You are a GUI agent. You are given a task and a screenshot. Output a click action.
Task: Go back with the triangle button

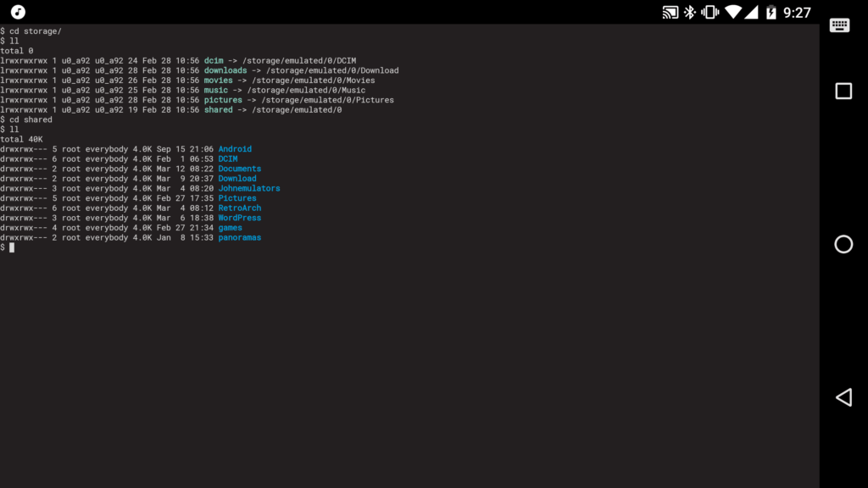[x=843, y=397]
